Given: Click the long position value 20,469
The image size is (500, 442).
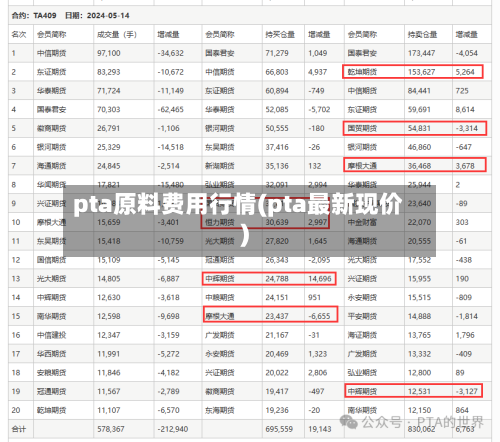Looking at the screenshot, I should (277, 354).
